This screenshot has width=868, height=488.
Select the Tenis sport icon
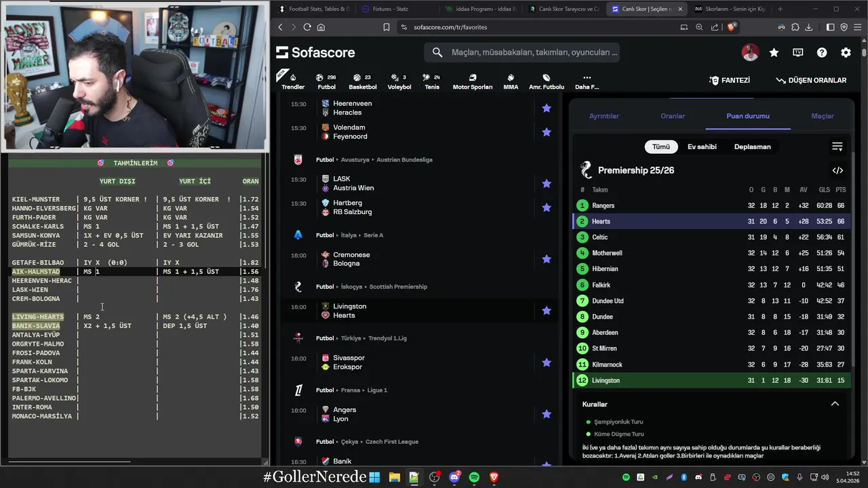[431, 81]
